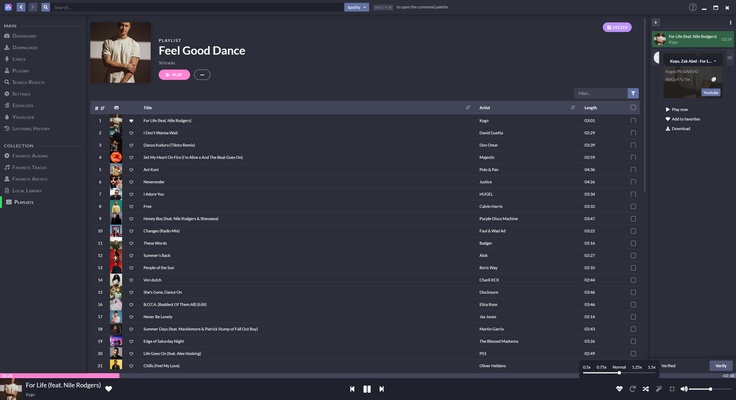Click the Favorite Artists sidebar icon
Screen dimensions: 736x400
click(7, 179)
